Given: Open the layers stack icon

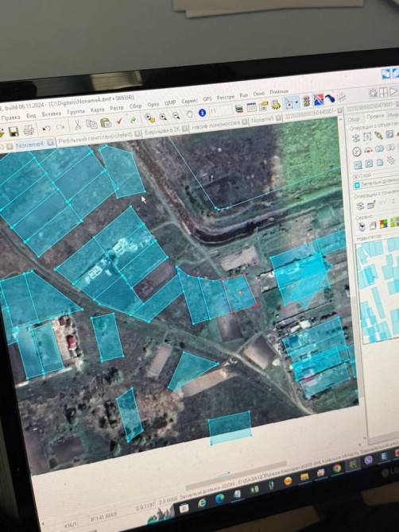Looking at the screenshot, I should [x=239, y=109].
